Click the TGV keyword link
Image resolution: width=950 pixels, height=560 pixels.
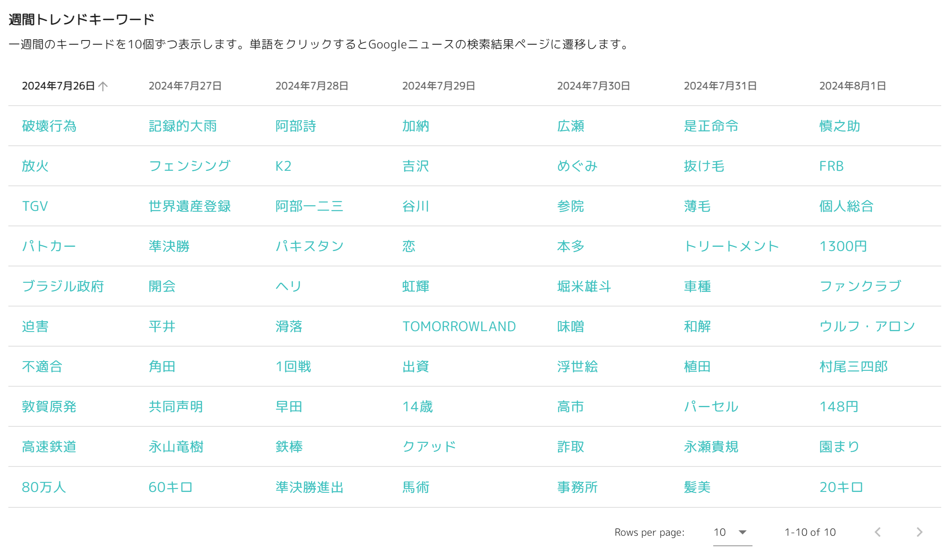point(35,206)
